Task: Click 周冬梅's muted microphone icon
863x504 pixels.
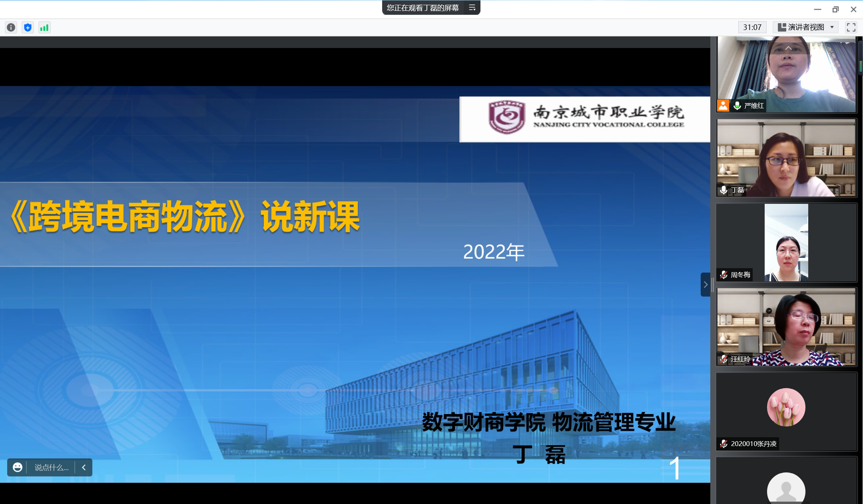Action: pyautogui.click(x=723, y=275)
